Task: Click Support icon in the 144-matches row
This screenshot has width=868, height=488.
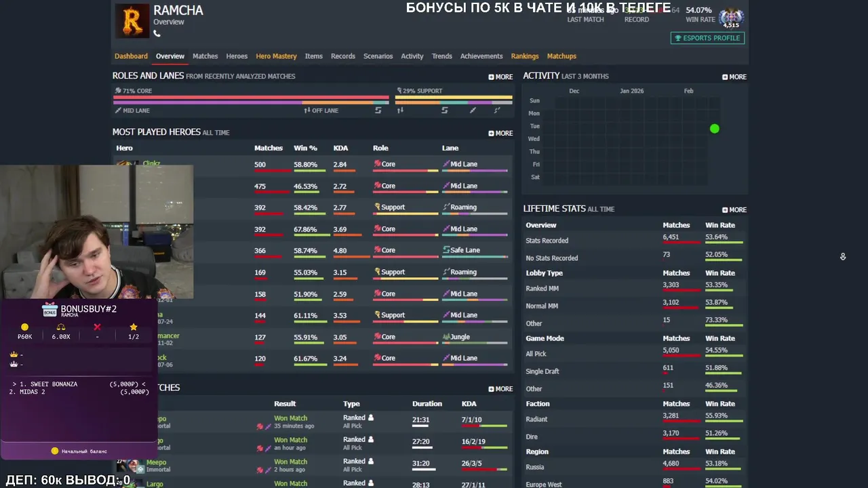Action: pyautogui.click(x=377, y=315)
